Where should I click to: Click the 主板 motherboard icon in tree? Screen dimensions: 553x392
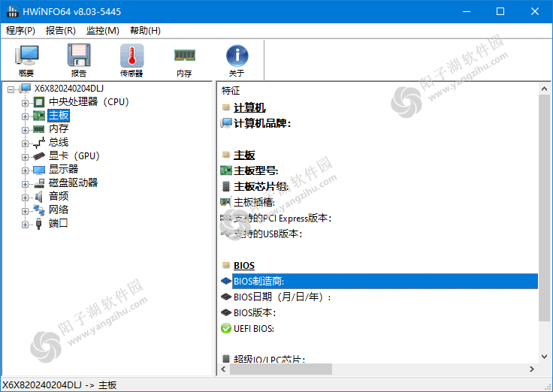(39, 116)
